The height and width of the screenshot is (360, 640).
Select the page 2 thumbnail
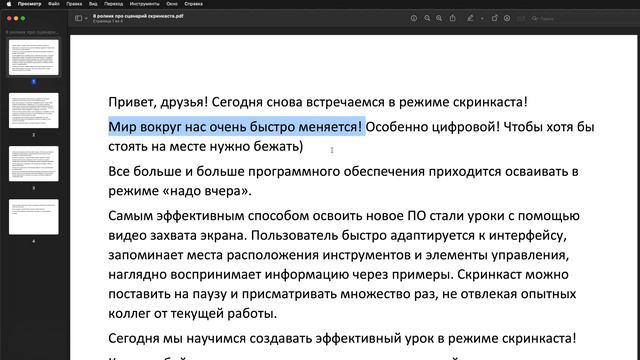(x=34, y=111)
